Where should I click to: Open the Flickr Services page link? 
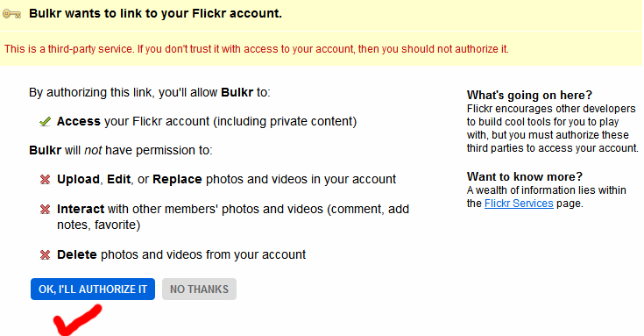519,204
